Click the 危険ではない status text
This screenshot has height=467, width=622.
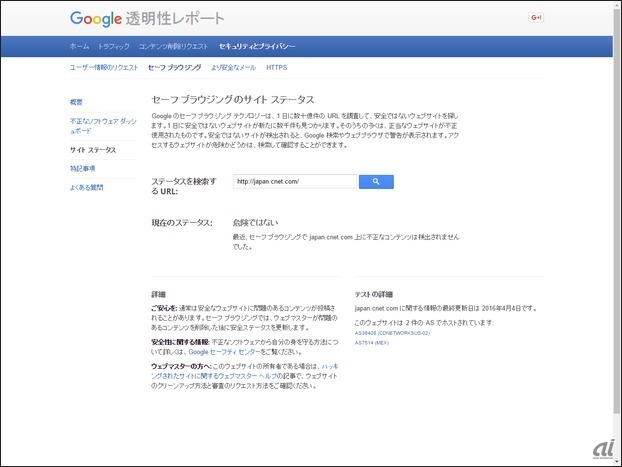pyautogui.click(x=255, y=222)
